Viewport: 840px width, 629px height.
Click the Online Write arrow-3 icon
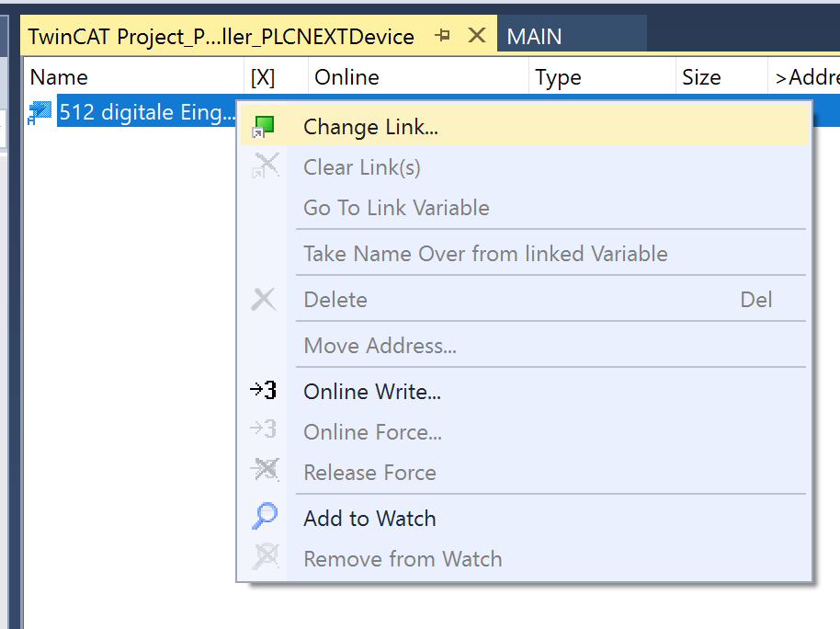[x=264, y=391]
